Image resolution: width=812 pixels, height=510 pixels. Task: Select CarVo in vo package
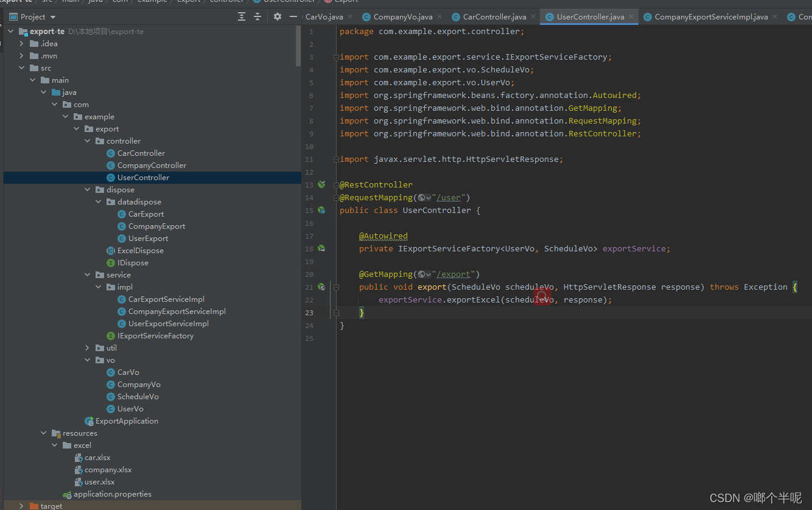[x=128, y=372]
